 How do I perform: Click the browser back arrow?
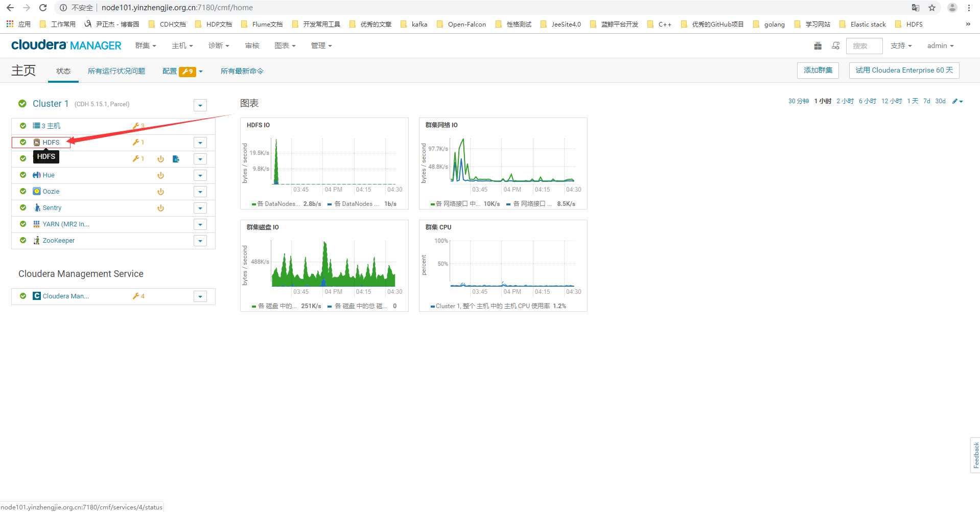pyautogui.click(x=10, y=8)
